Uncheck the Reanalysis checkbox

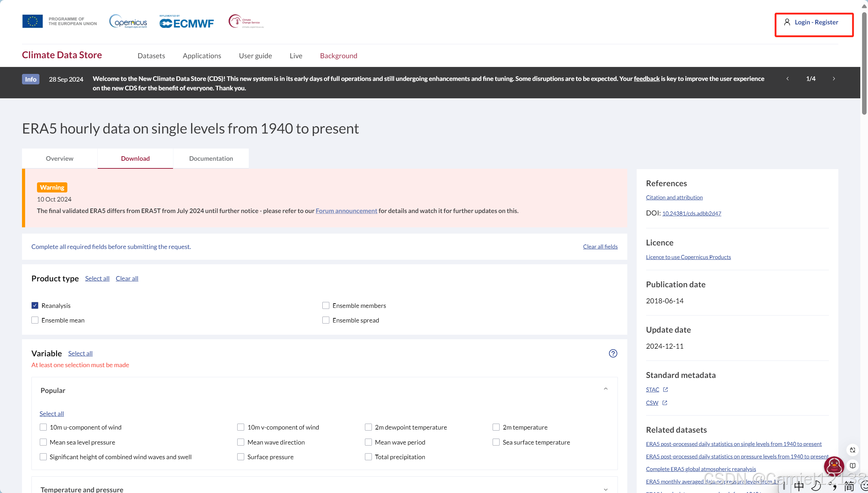click(35, 305)
